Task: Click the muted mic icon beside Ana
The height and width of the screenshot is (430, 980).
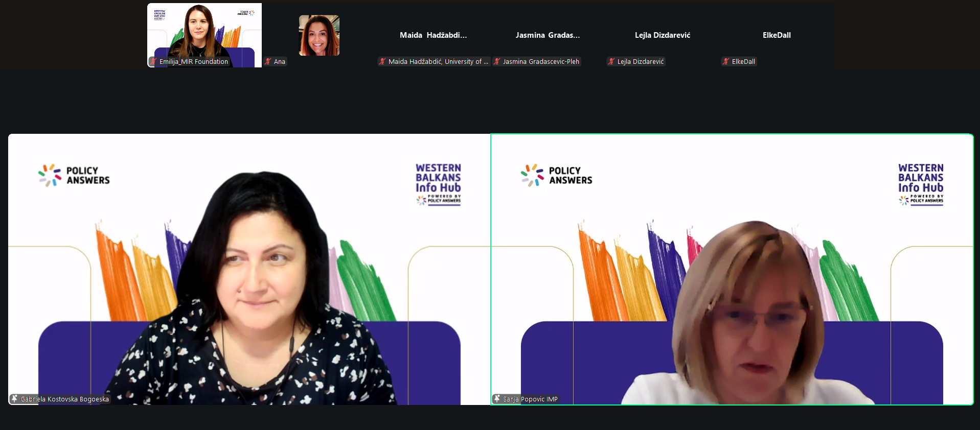Action: pyautogui.click(x=268, y=61)
